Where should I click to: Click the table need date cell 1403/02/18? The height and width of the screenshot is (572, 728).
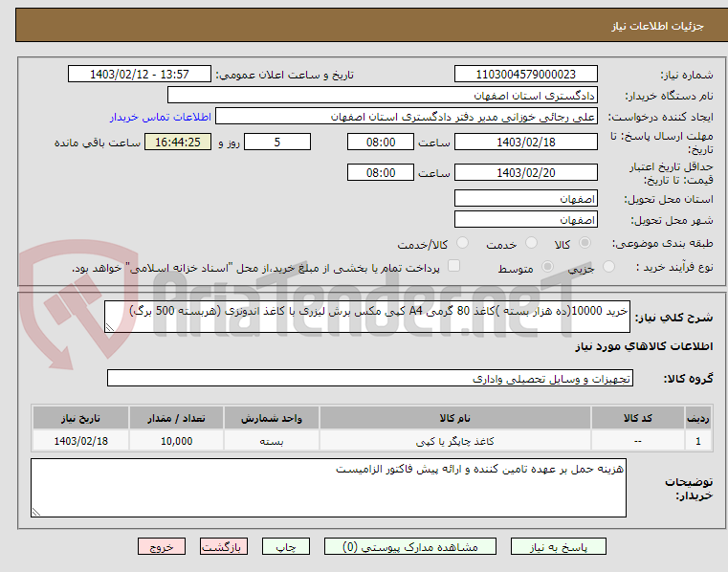point(80,441)
